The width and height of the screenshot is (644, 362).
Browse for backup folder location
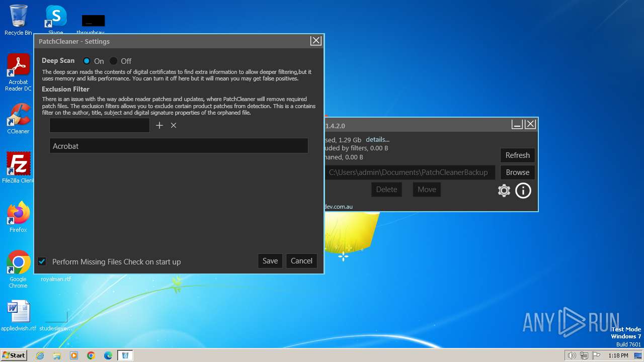517,172
